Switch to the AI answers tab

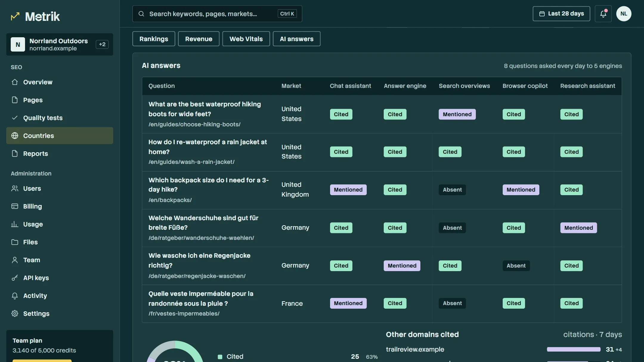(x=297, y=39)
